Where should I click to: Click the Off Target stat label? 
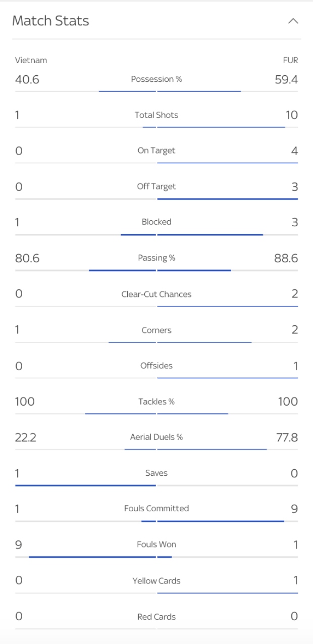(156, 186)
